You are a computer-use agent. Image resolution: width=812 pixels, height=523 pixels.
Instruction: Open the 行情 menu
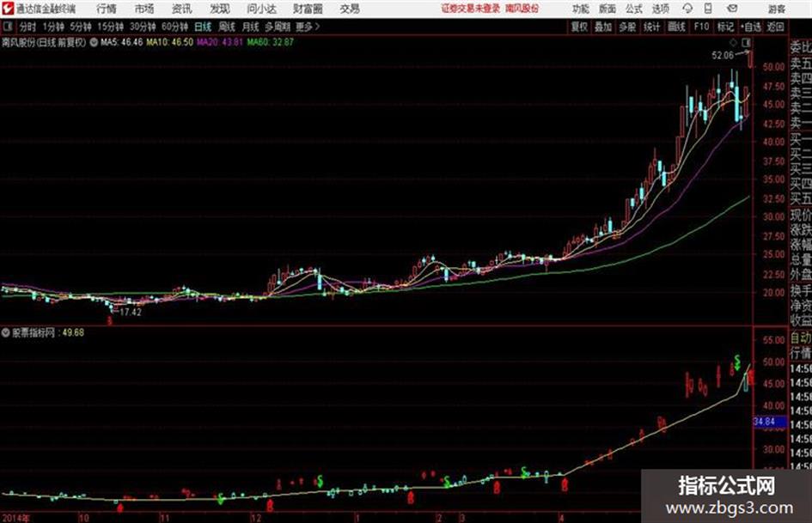pos(107,9)
